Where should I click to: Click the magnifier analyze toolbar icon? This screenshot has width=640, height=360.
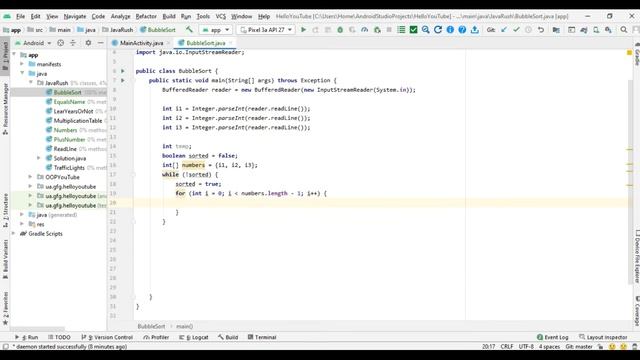(x=426, y=30)
